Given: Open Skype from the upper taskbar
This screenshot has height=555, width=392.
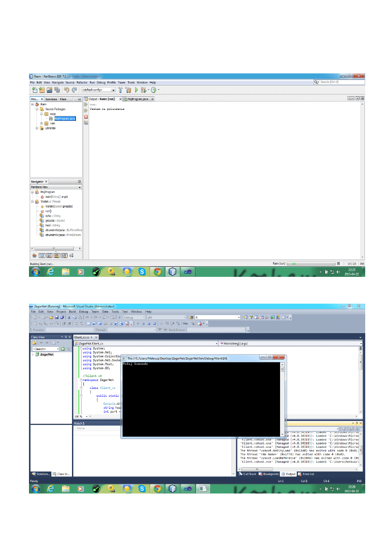Looking at the screenshot, I should click(142, 272).
